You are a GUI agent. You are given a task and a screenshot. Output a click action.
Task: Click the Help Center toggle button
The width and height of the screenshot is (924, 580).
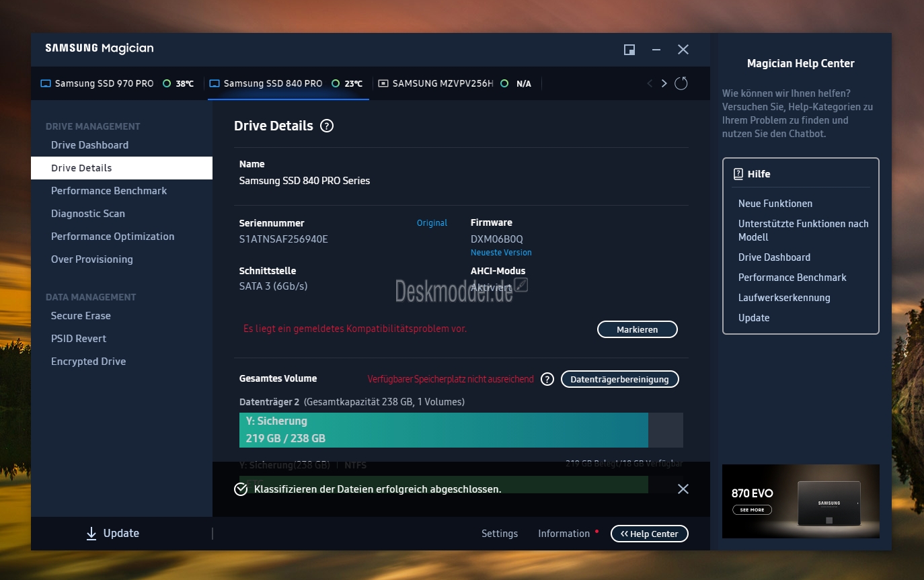point(650,534)
